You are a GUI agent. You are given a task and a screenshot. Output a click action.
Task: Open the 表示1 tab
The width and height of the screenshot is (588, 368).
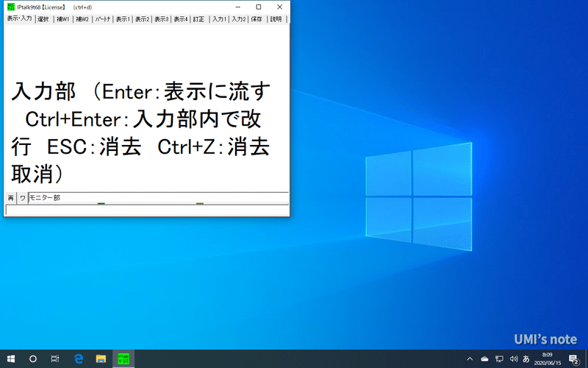[x=122, y=19]
